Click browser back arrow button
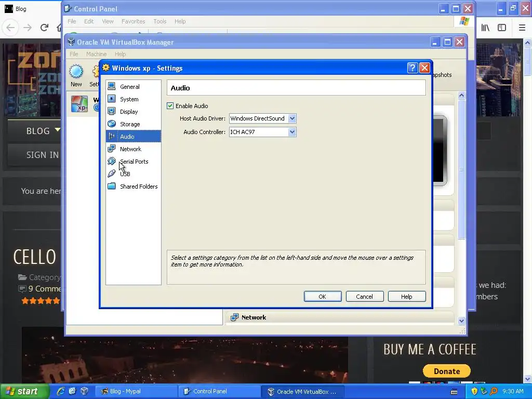The height and width of the screenshot is (399, 532). point(10,28)
